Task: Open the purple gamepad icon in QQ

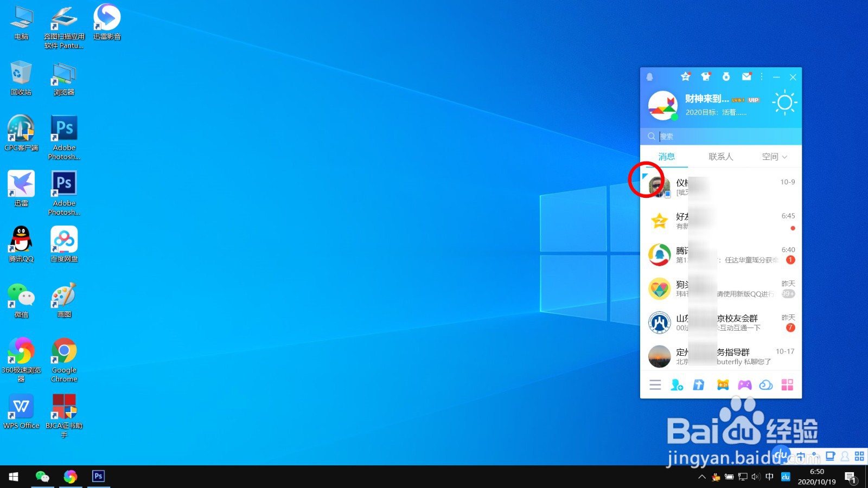Action: 745,385
